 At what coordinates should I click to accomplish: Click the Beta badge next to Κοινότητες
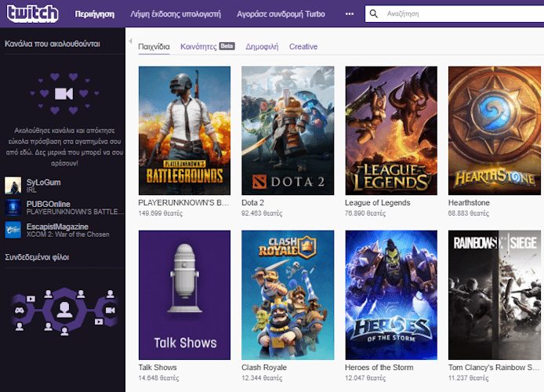tap(227, 46)
